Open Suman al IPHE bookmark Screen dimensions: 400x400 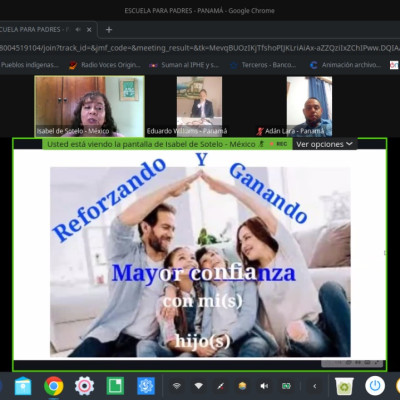pyautogui.click(x=184, y=65)
